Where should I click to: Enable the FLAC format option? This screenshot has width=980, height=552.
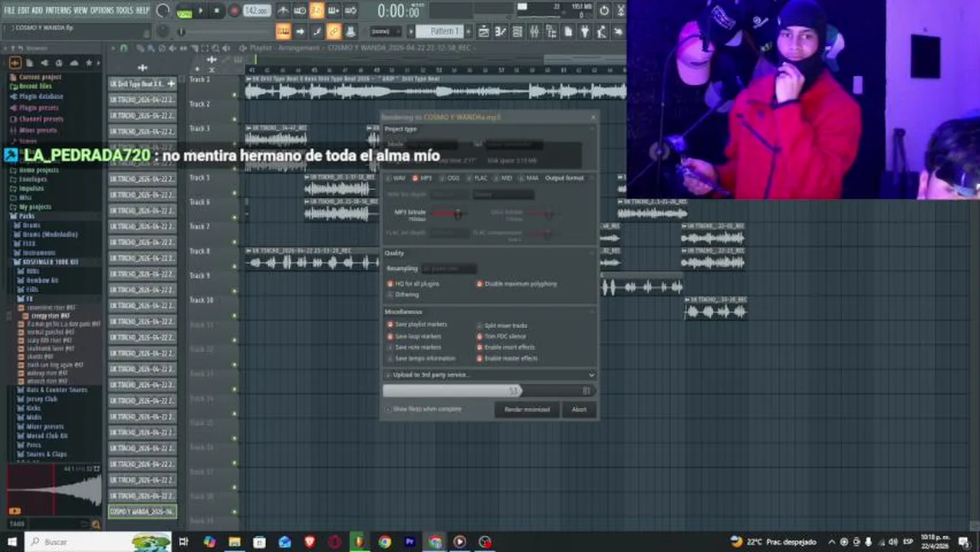pos(477,178)
